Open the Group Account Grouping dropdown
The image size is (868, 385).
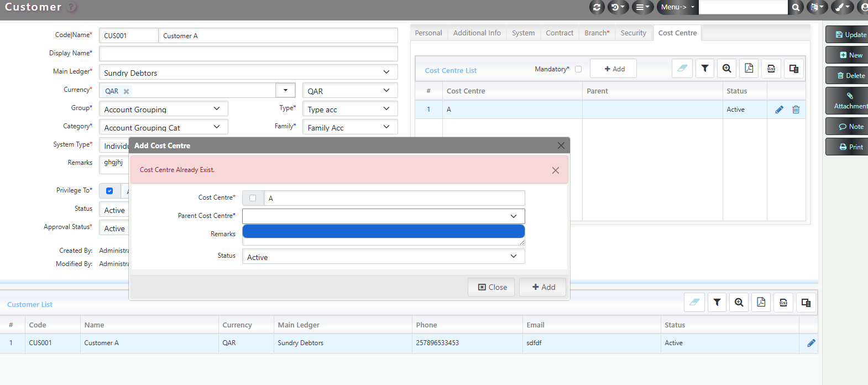tap(164, 109)
